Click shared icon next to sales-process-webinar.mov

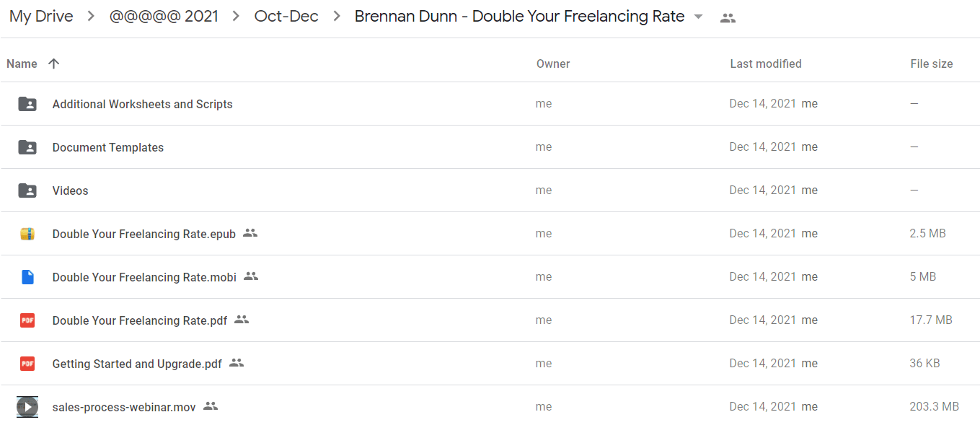(x=211, y=406)
